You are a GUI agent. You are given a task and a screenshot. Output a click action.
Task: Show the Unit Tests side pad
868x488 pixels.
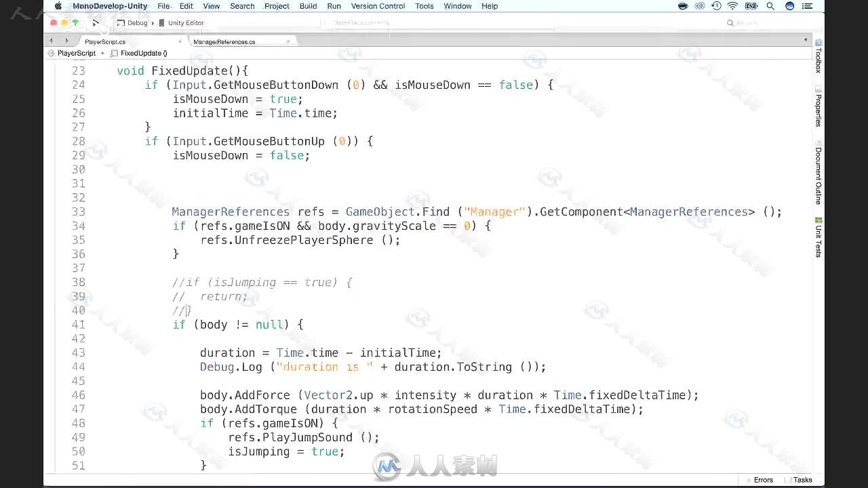[x=818, y=237]
